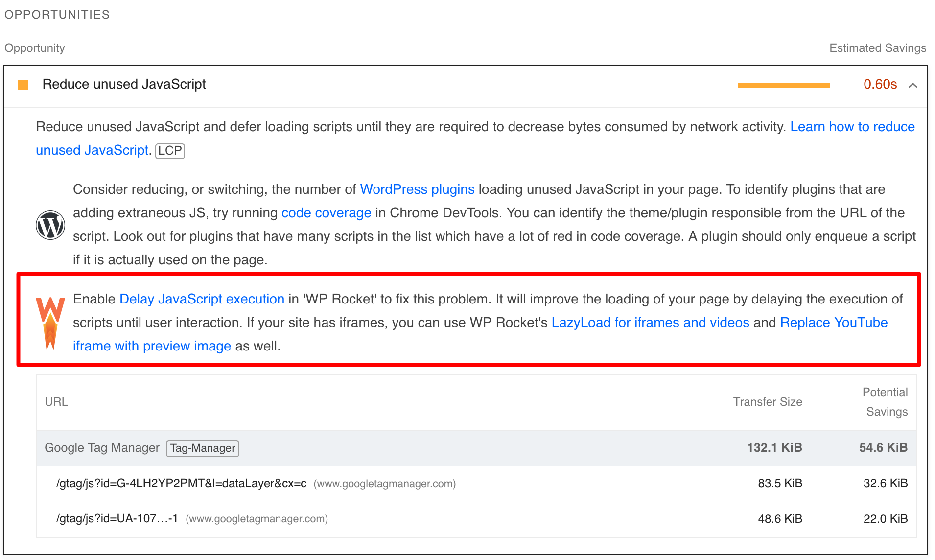
Task: Open Delay JavaScript execution link
Action: (202, 299)
